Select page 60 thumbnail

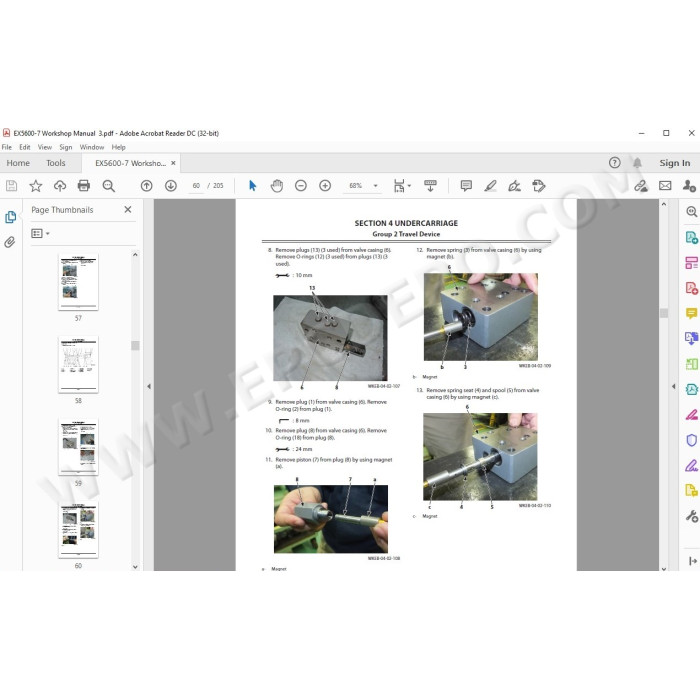78,530
